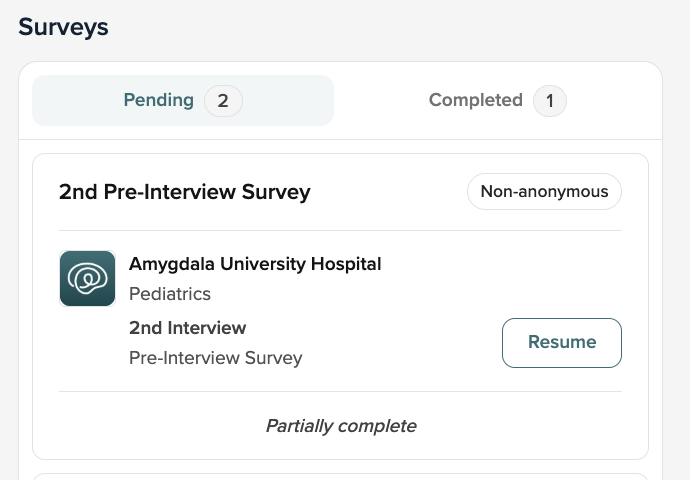Click the Pediatrics department label

click(170, 294)
